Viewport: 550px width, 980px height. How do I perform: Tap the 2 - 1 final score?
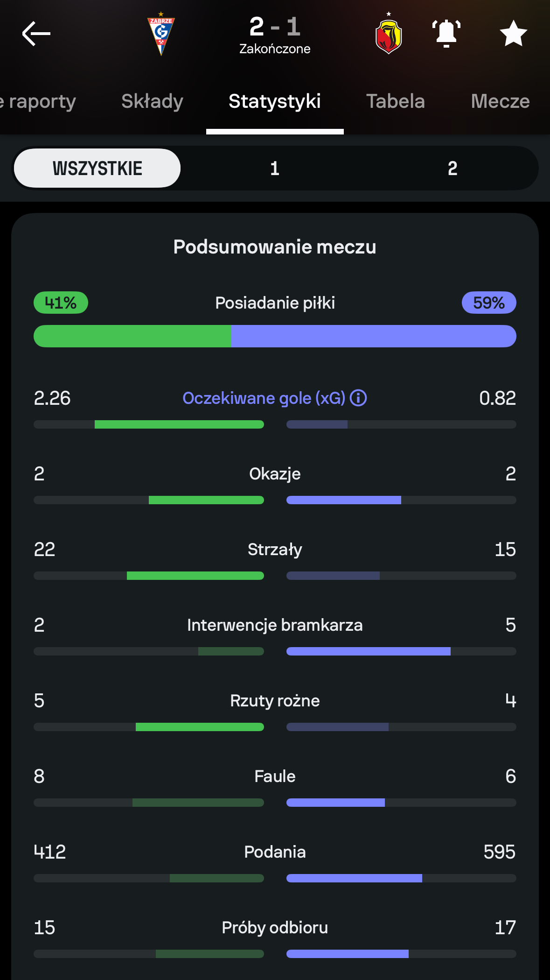click(275, 27)
